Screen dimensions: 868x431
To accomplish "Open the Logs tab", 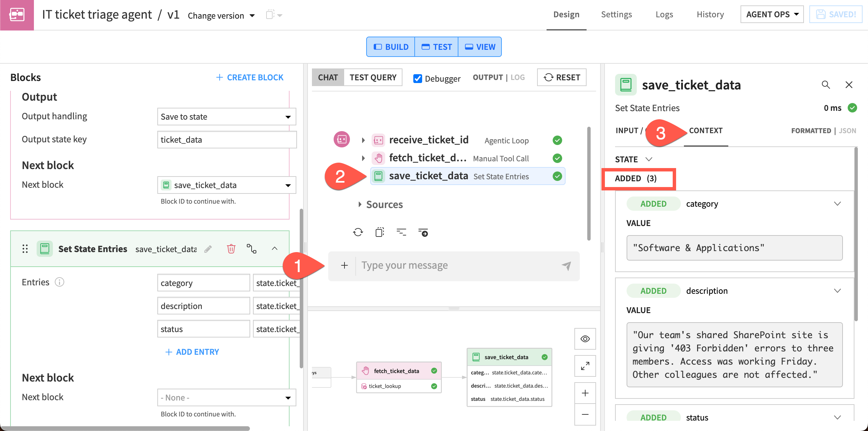I will (x=664, y=15).
